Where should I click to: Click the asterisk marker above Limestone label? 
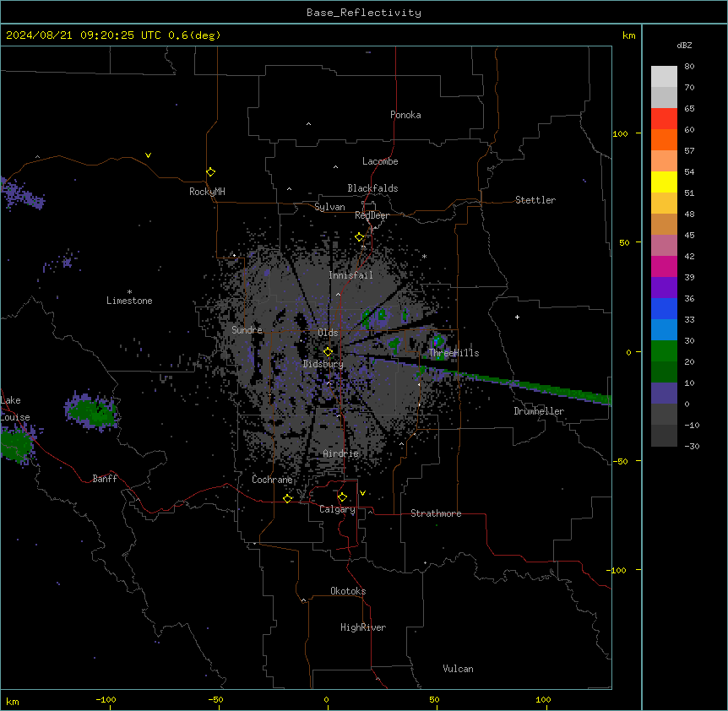[129, 292]
